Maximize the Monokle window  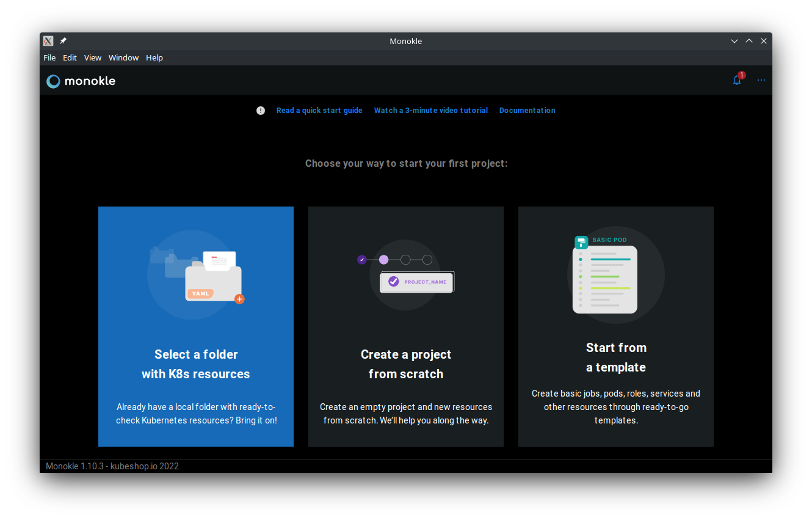[749, 41]
